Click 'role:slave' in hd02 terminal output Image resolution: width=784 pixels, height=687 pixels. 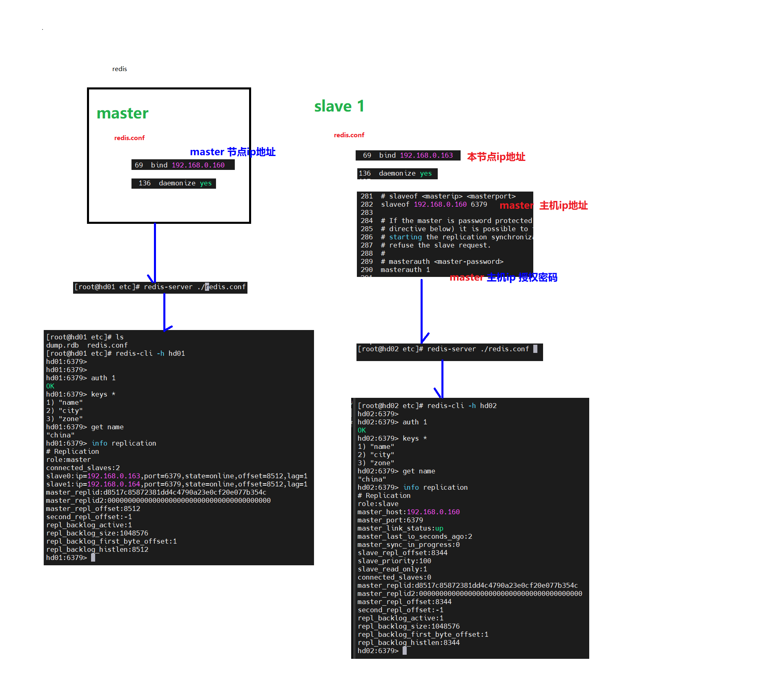[x=378, y=504]
